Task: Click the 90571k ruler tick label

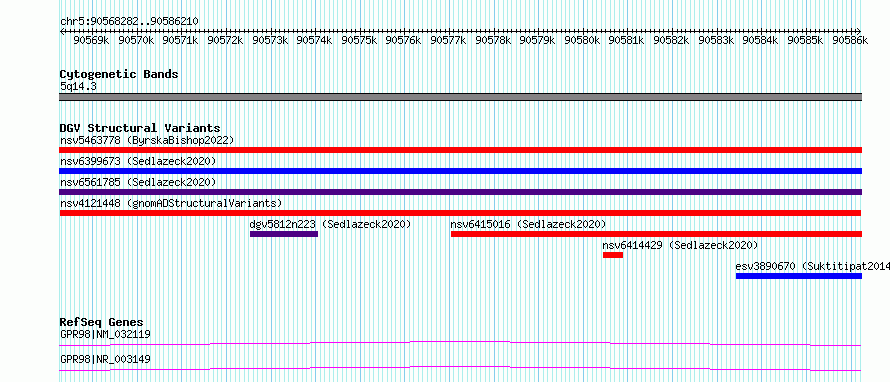Action: (x=180, y=40)
